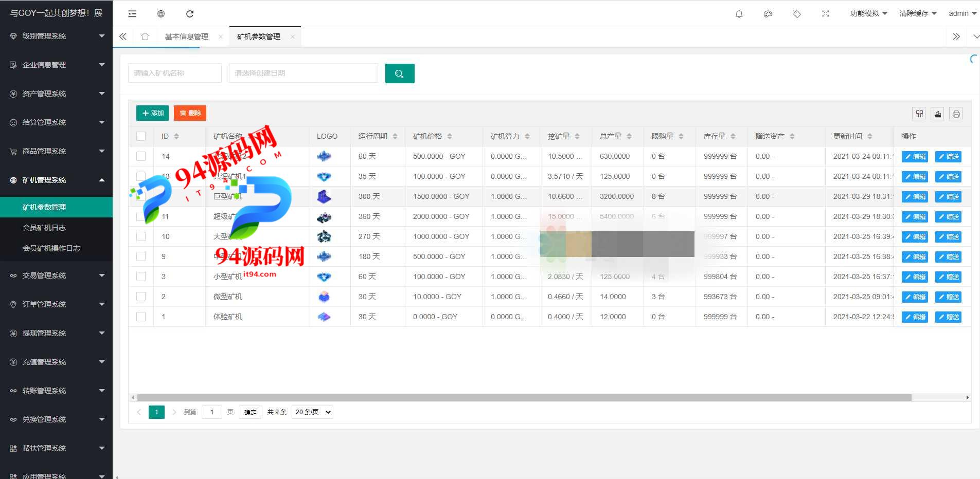Viewport: 980px width, 479px height.
Task: Toggle the select-all header checkbox
Action: [x=141, y=136]
